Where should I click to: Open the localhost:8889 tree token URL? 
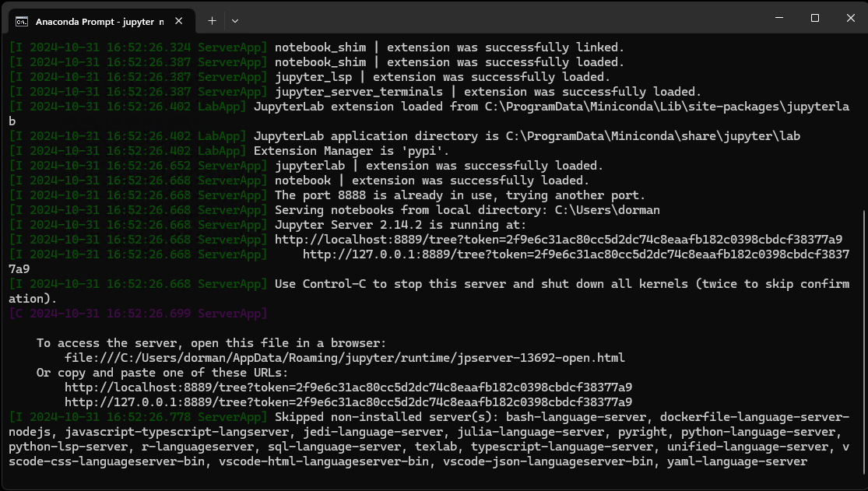557,239
